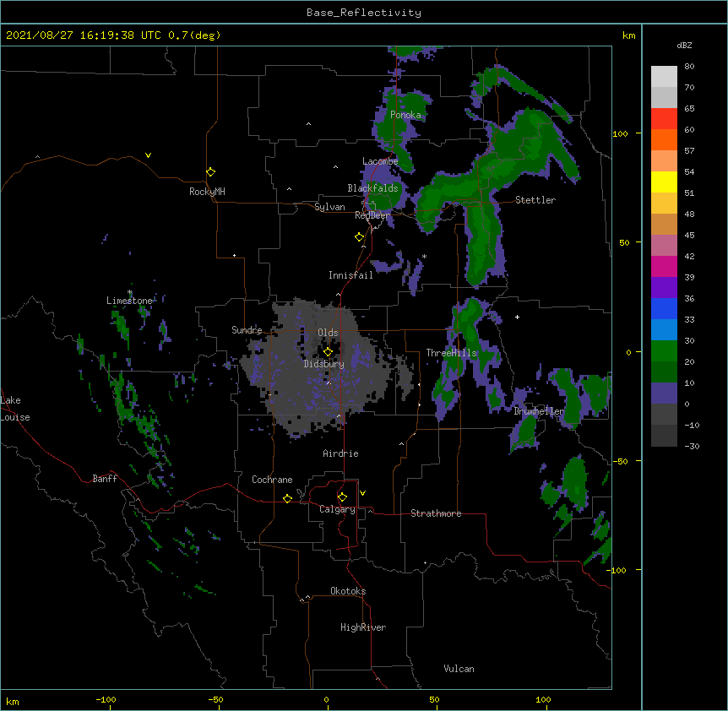Select the pink 42-45 dBZ legend swatch
The width and height of the screenshot is (728, 711).
(x=664, y=246)
